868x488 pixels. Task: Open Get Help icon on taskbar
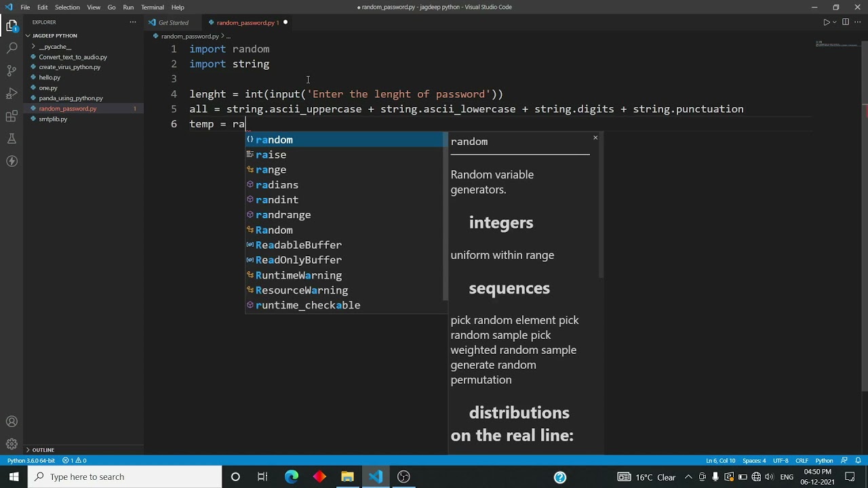(560, 476)
